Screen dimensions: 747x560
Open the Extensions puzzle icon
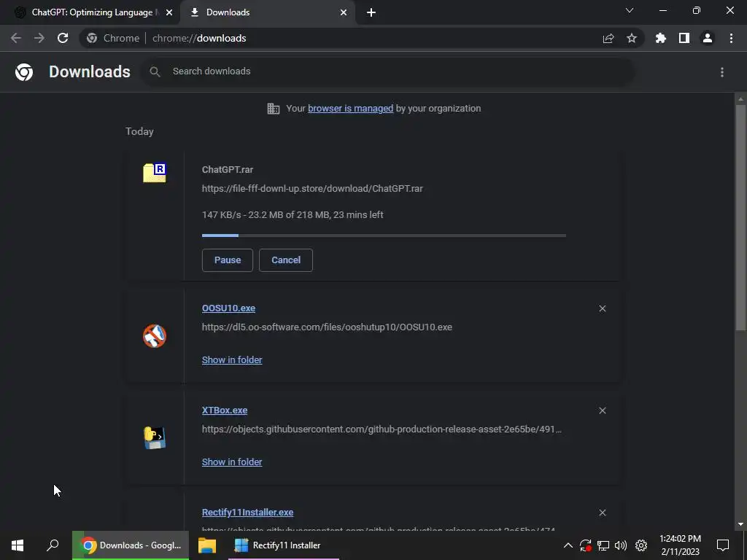(661, 38)
